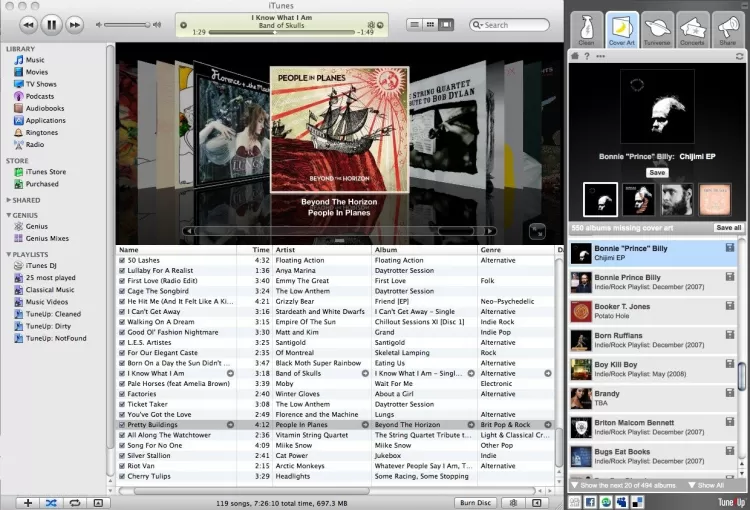Click the iTunes search field

[509, 25]
